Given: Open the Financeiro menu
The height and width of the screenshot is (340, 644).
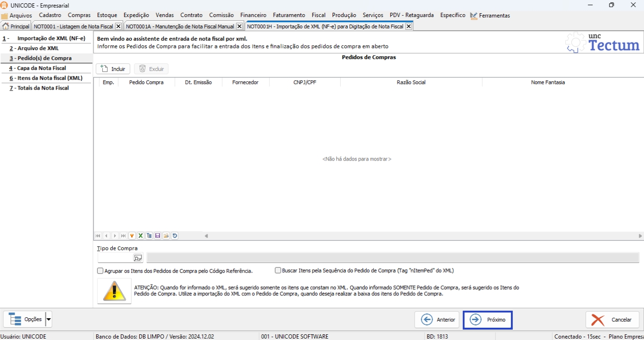Looking at the screenshot, I should [x=253, y=15].
